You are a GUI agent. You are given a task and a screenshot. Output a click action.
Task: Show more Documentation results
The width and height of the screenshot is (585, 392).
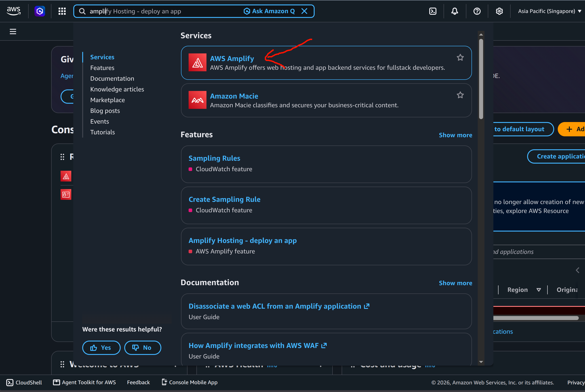455,283
